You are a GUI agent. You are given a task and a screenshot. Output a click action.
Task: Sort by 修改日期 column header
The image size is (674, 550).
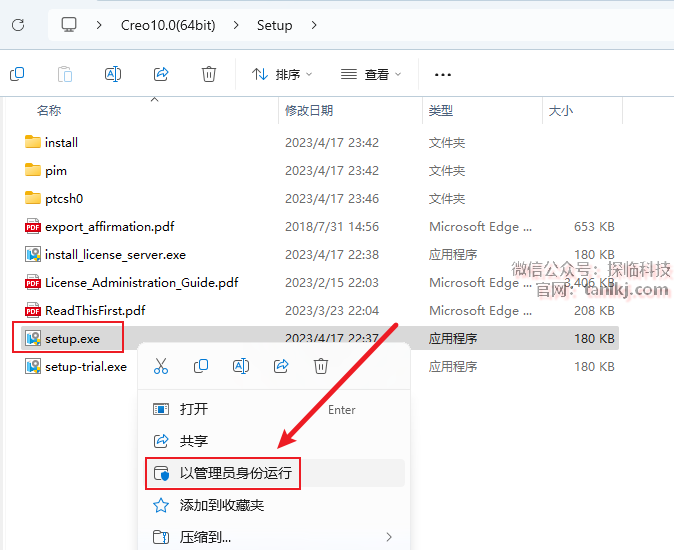click(309, 110)
